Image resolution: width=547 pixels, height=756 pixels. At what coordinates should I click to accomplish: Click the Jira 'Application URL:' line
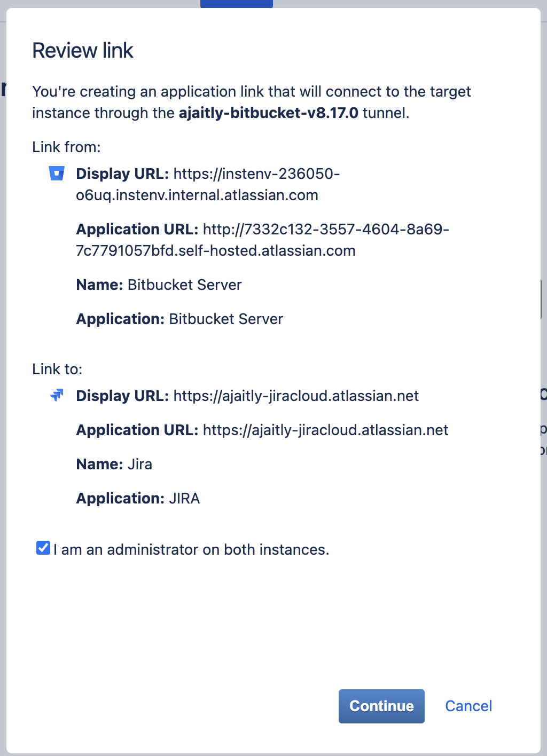(262, 430)
